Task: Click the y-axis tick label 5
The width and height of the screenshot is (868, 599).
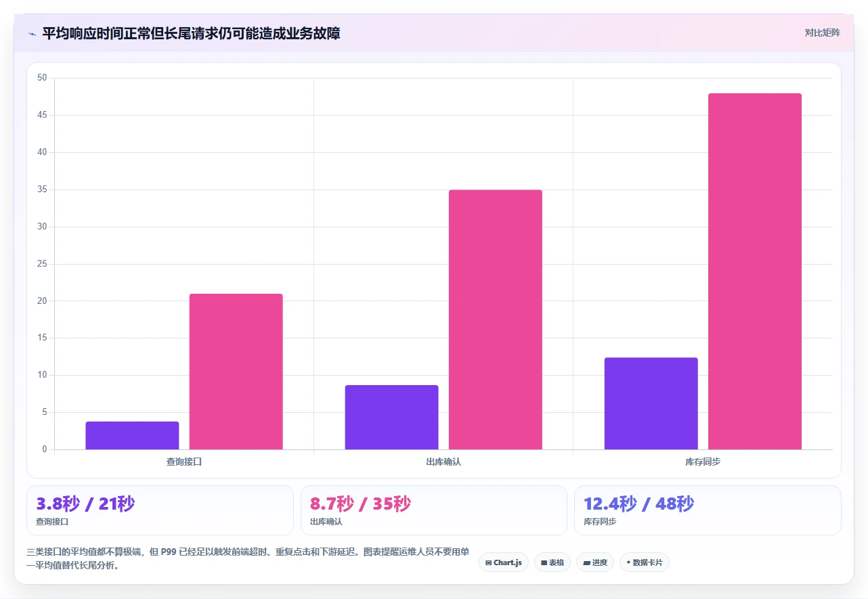Action: 45,412
